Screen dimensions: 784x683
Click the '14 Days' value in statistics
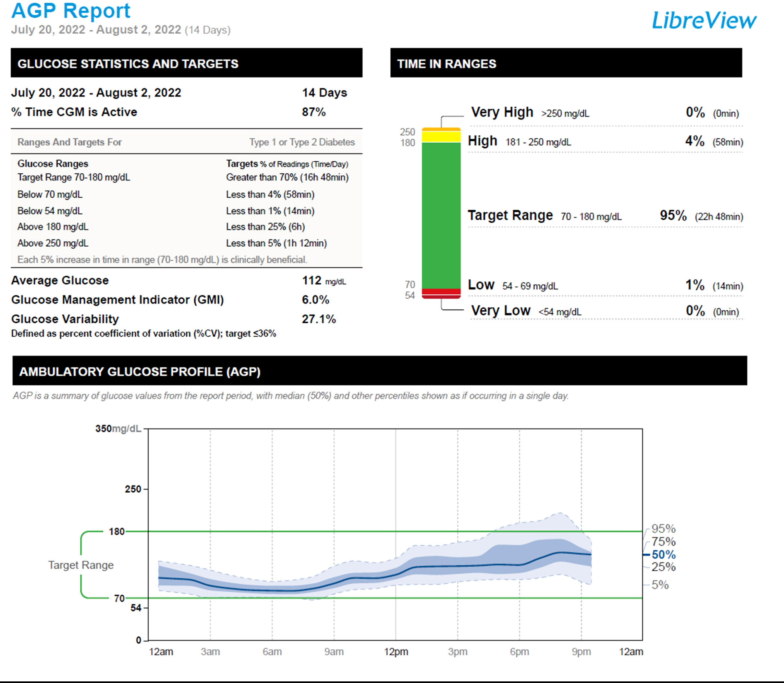325,93
